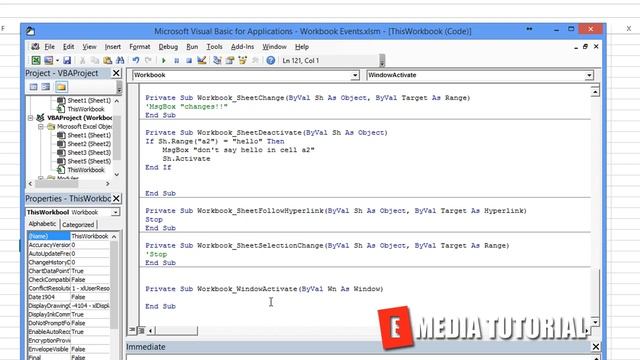
Task: Open the Tools menu
Action: pyautogui.click(x=214, y=47)
